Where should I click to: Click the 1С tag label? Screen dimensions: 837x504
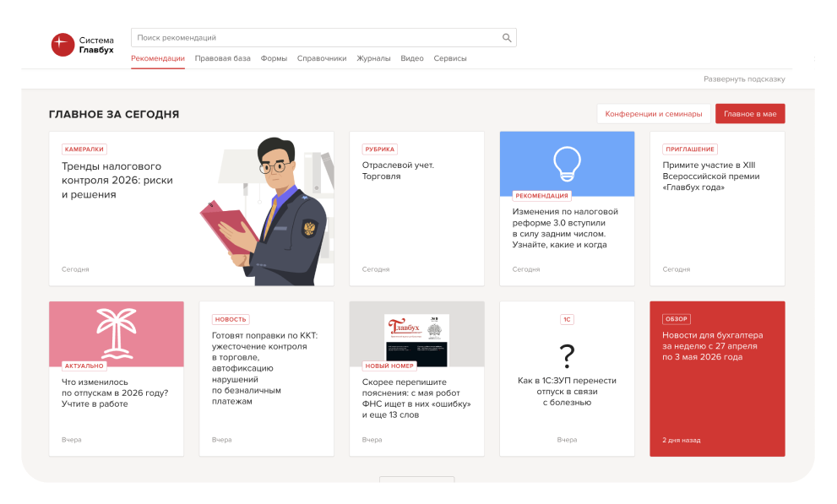[x=567, y=319]
